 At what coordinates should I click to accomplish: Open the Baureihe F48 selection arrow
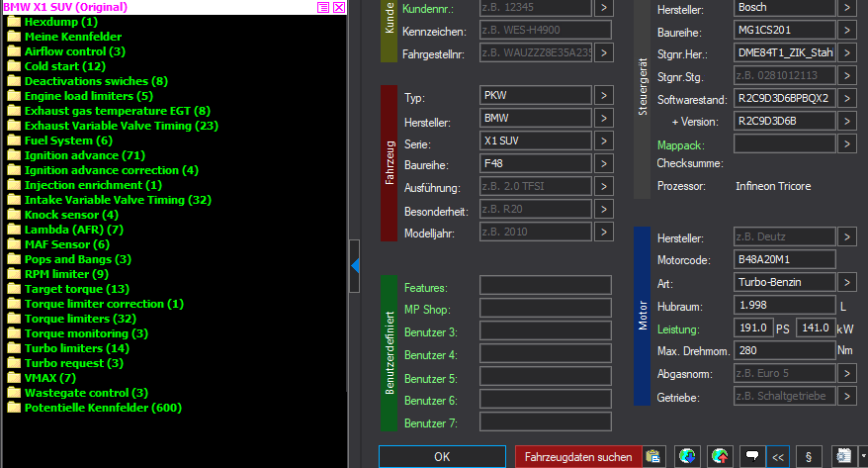tap(604, 163)
